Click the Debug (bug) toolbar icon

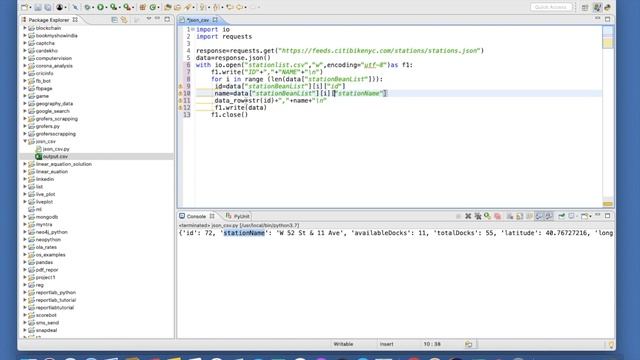(88, 7)
